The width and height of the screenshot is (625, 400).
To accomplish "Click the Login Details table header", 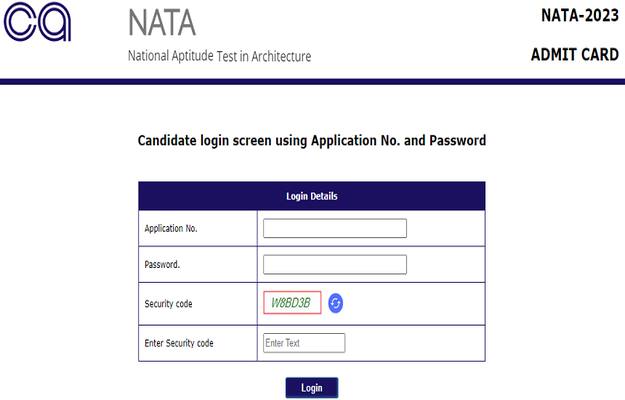I will point(312,196).
